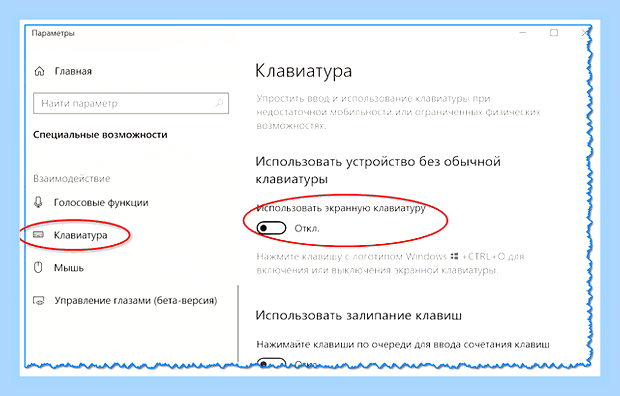
Task: Close the Параметры window
Action: 585,33
